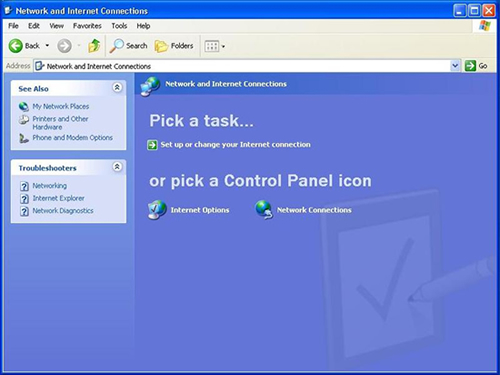Image resolution: width=500 pixels, height=375 pixels.
Task: Click the Windows flag logo
Action: (x=485, y=26)
